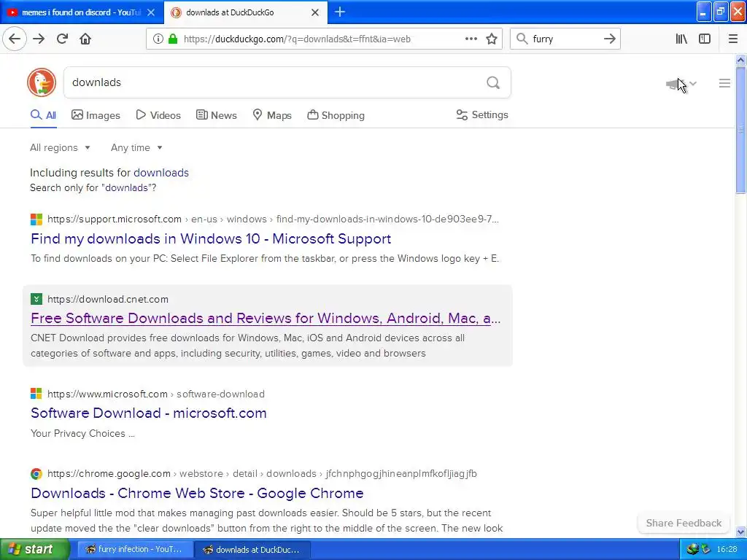
Task: Show sidebars from toolbar
Action: pos(705,39)
